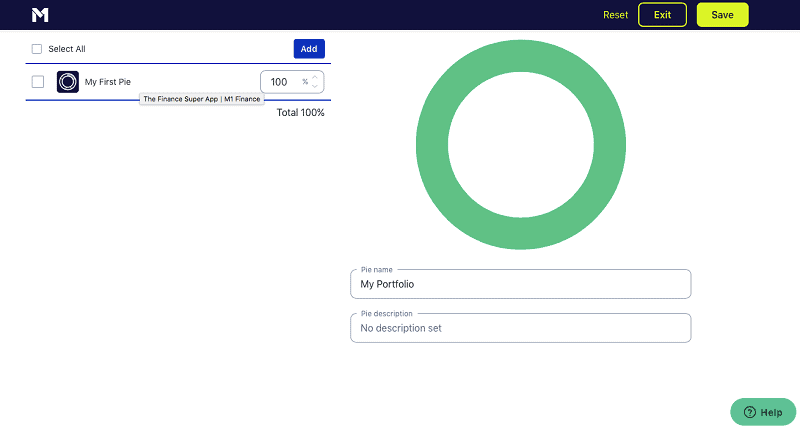Screen dimensions: 800x428
Task: Click the question mark Help icon
Action: pos(749,412)
